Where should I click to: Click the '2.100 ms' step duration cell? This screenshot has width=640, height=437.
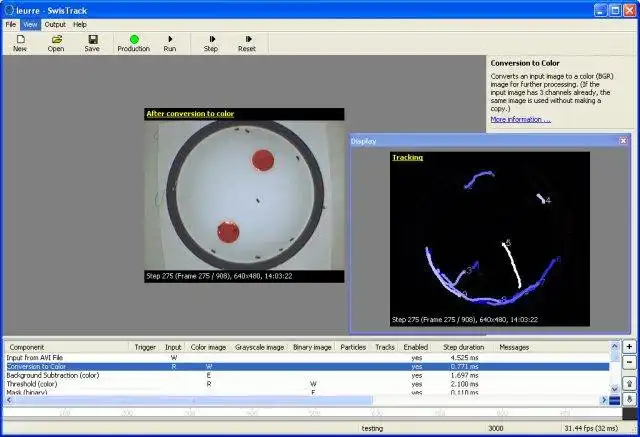[x=464, y=384]
